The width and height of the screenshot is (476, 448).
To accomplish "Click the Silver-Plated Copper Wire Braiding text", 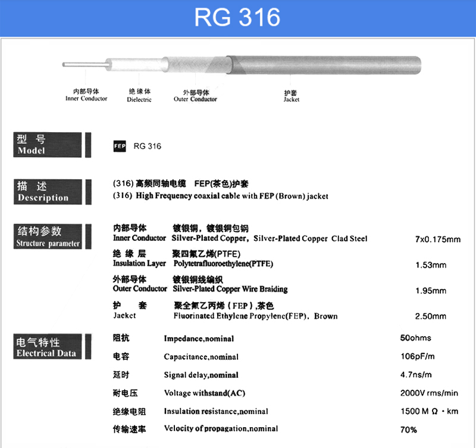I will (230, 289).
